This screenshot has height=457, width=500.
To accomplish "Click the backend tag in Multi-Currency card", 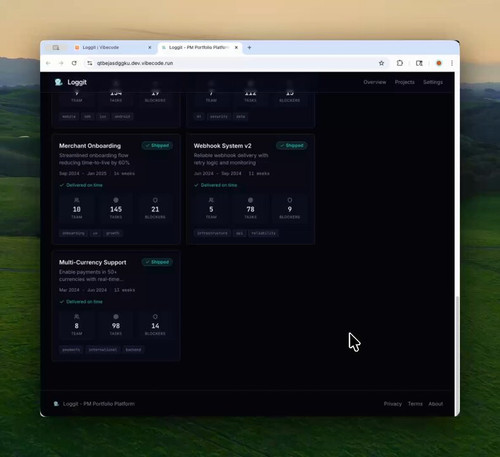I will point(133,350).
